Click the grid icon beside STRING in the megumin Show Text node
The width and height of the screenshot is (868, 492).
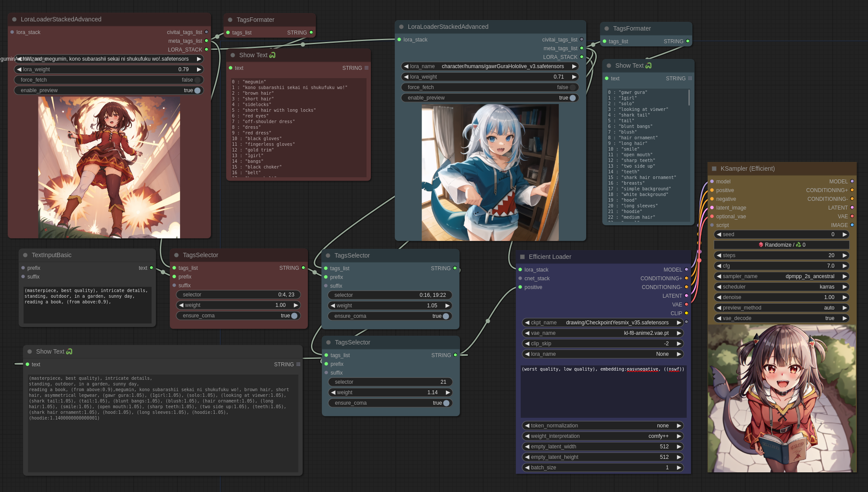(x=367, y=68)
